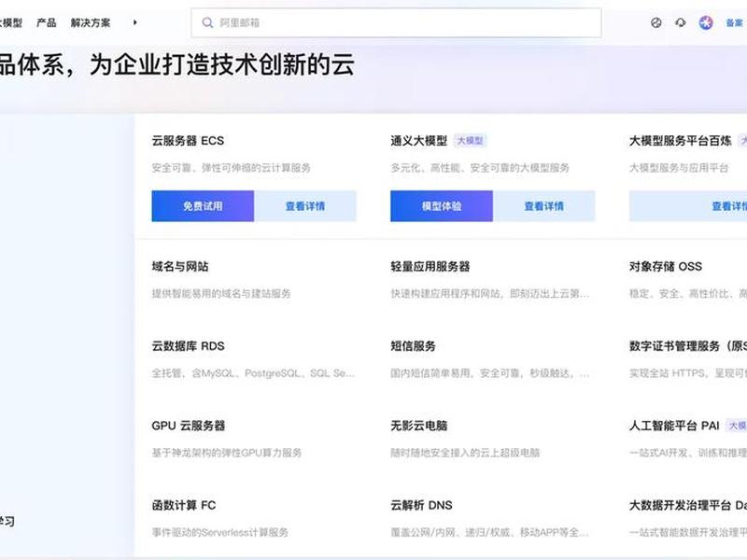Viewport: 747px width, 560px height.
Task: Click description '安全可靠、弹性可伸缩的云计算服务'
Action: point(231,168)
